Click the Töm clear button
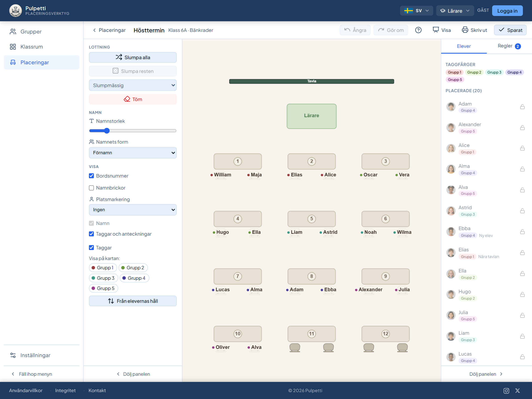The image size is (532, 399). coord(133,99)
